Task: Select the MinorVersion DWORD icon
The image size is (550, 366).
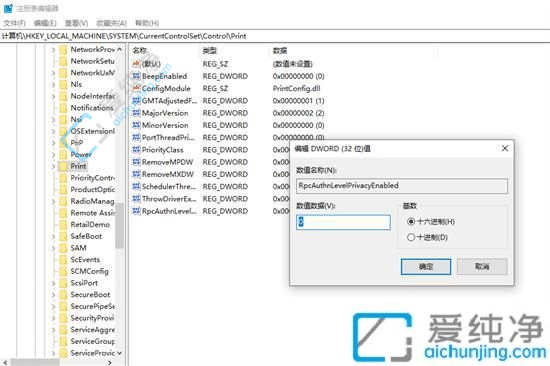Action: click(136, 125)
